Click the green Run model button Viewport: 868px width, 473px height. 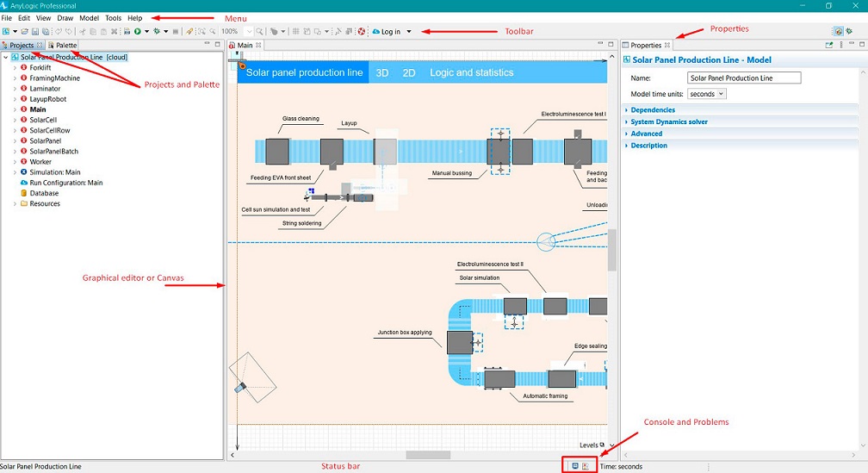tap(138, 32)
